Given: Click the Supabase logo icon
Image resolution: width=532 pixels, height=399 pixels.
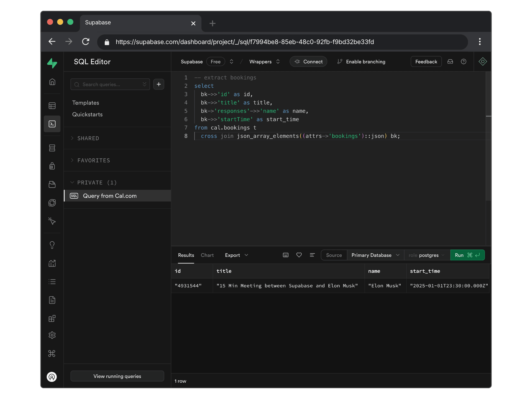Looking at the screenshot, I should pyautogui.click(x=52, y=63).
